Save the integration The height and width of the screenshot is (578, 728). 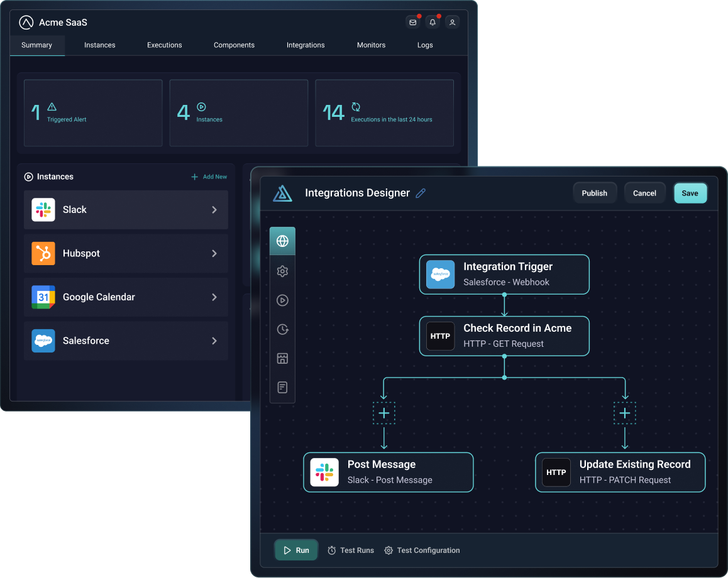690,193
